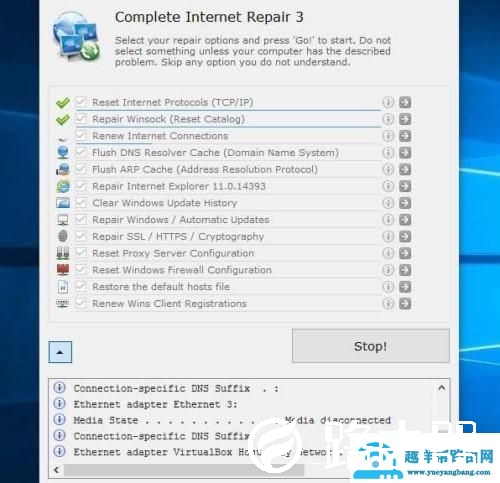500x483 pixels.
Task: Click info icon for Renew Internet Connections
Action: [388, 136]
